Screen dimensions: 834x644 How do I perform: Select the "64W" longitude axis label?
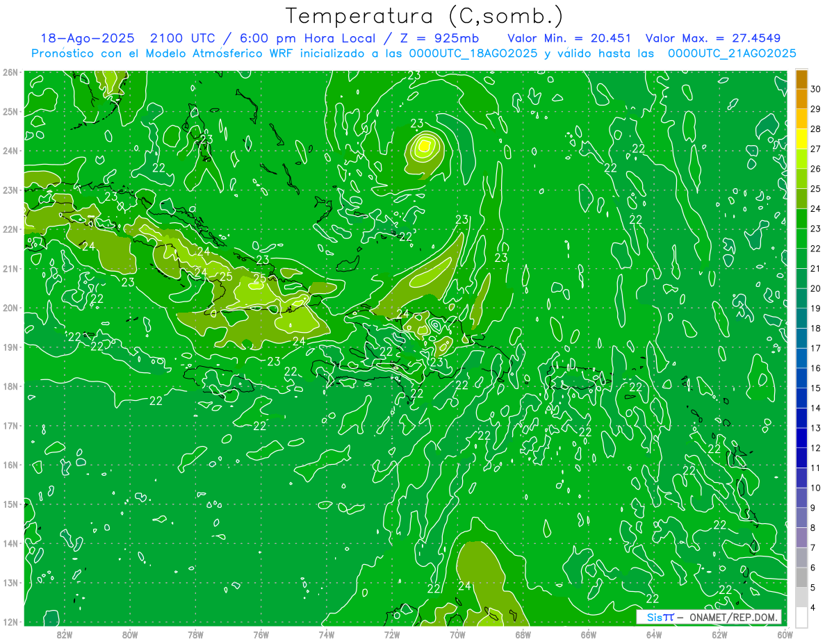654,634
